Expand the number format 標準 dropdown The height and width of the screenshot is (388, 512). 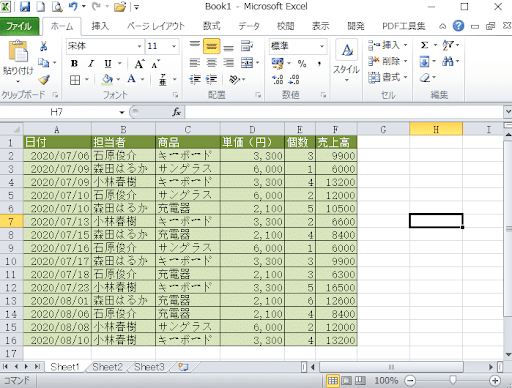click(322, 46)
